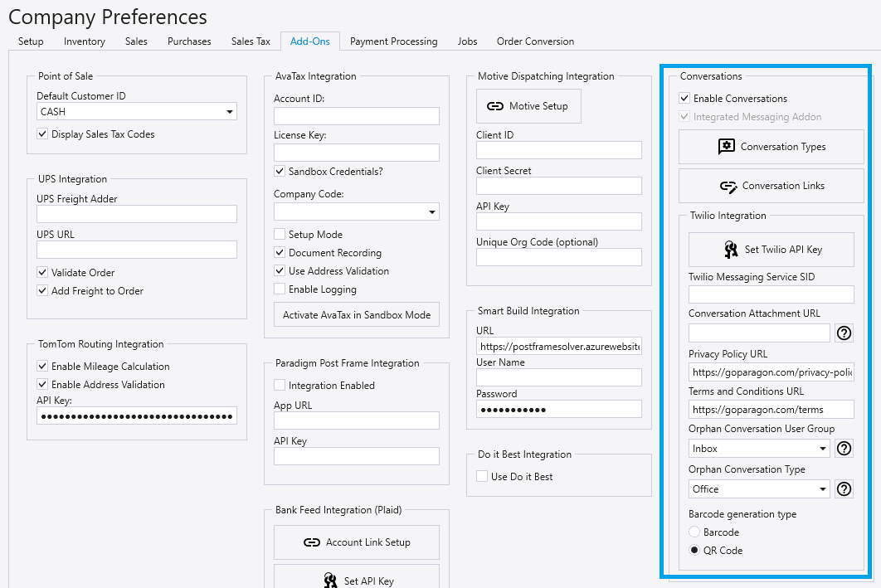Check Use Do it Best option
The height and width of the screenshot is (588, 881).
pos(482,477)
